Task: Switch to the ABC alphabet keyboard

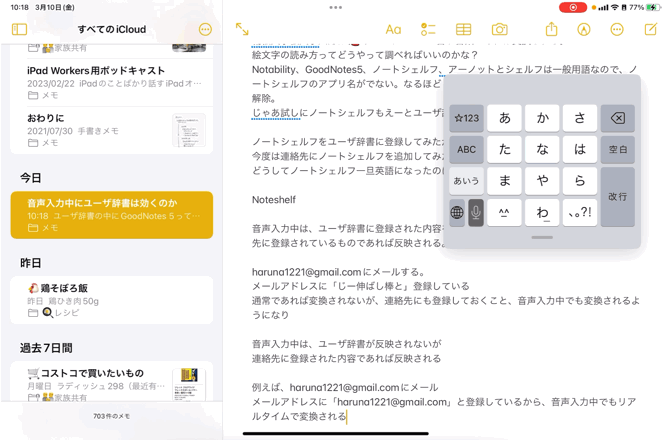Action: pos(466,149)
